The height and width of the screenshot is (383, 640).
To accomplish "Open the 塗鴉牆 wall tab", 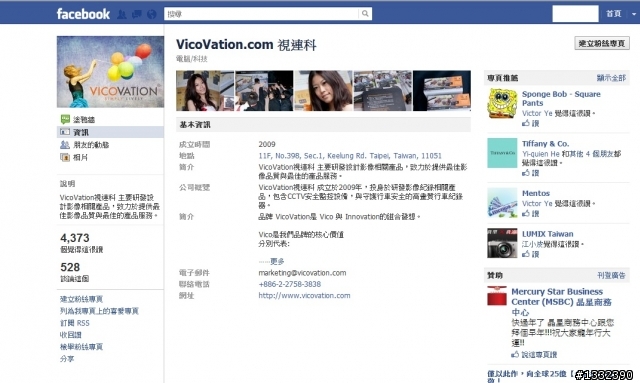I will (84, 120).
